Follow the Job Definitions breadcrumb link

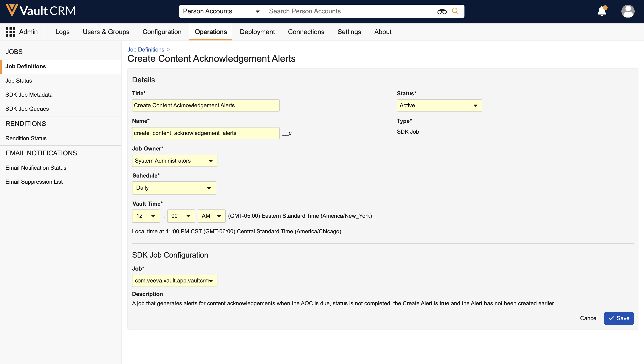145,50
